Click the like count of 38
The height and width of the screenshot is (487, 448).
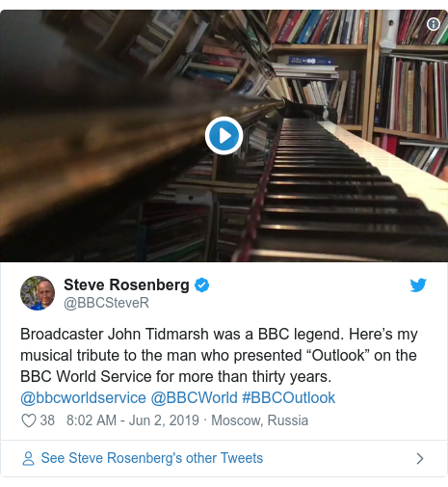click(x=47, y=420)
